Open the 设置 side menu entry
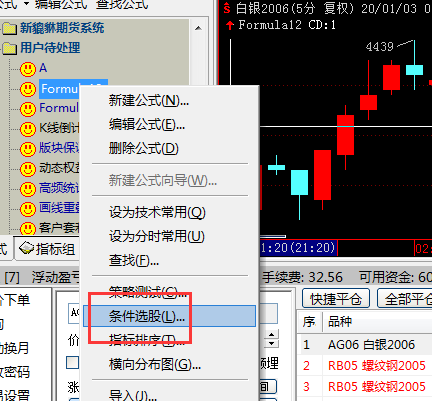This screenshot has width=432, height=401. pyautogui.click(x=15, y=395)
